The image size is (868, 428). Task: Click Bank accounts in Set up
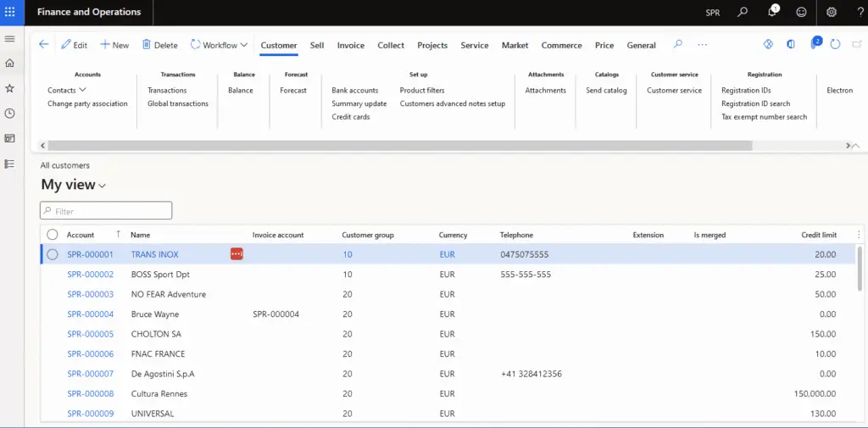355,90
